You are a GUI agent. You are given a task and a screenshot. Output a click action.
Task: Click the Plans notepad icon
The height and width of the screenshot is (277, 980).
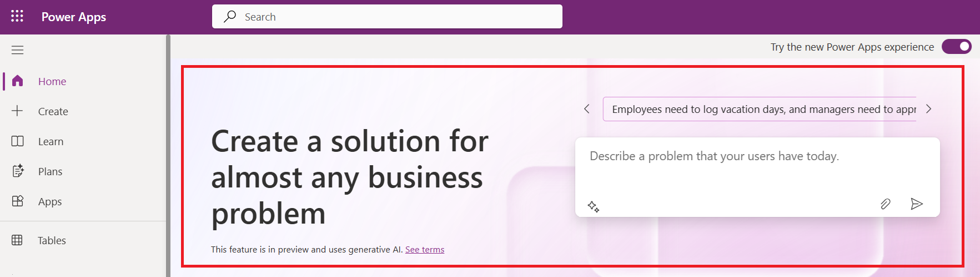(x=18, y=171)
